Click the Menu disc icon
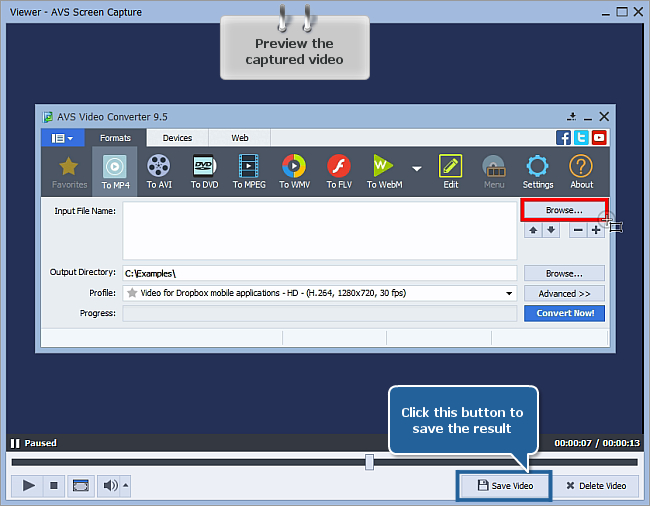 coord(494,172)
